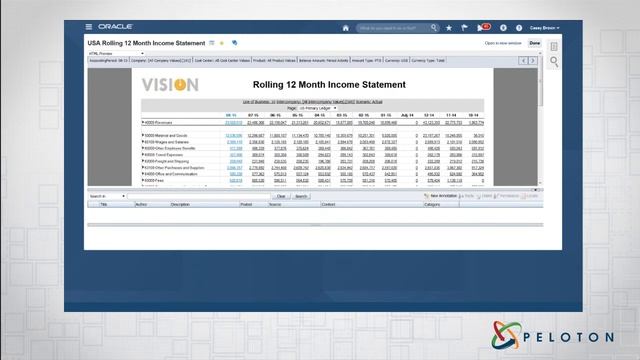Click the annotation search text field
The image size is (640, 360).
[x=198, y=196]
